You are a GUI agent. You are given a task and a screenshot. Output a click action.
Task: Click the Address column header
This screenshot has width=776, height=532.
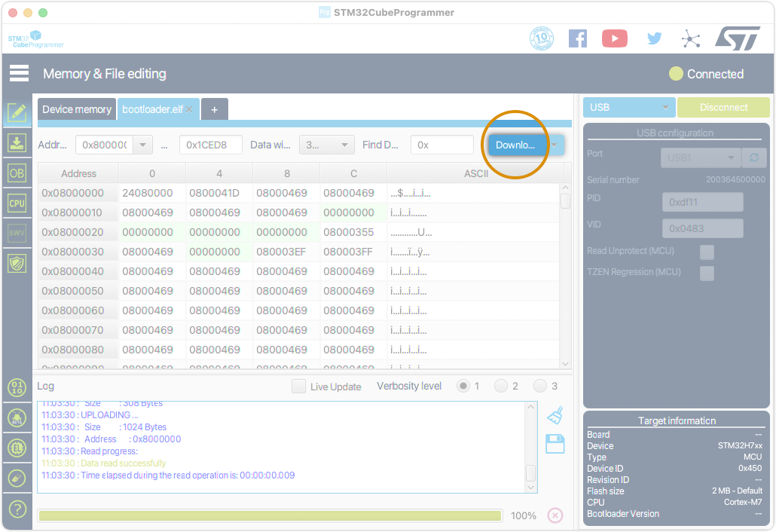(78, 174)
